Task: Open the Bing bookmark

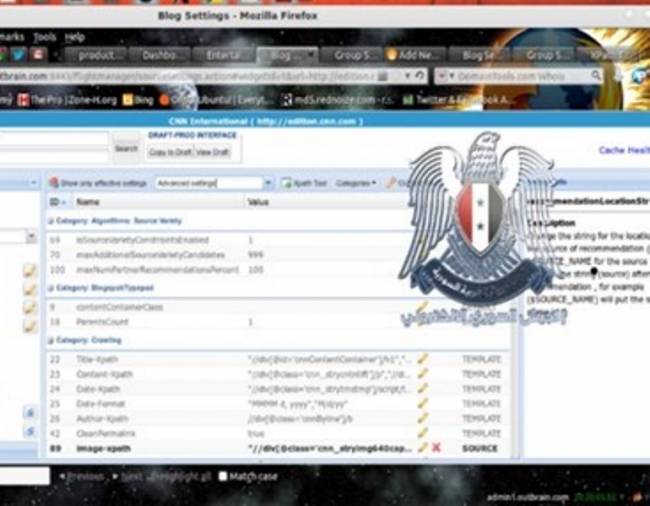Action: coord(138,100)
